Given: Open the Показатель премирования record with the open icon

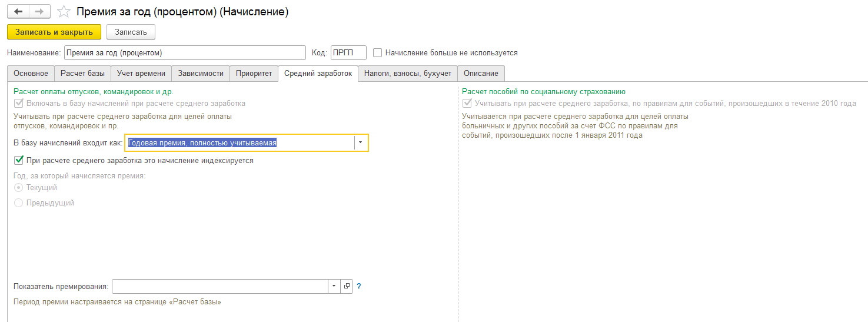Looking at the screenshot, I should 347,286.
